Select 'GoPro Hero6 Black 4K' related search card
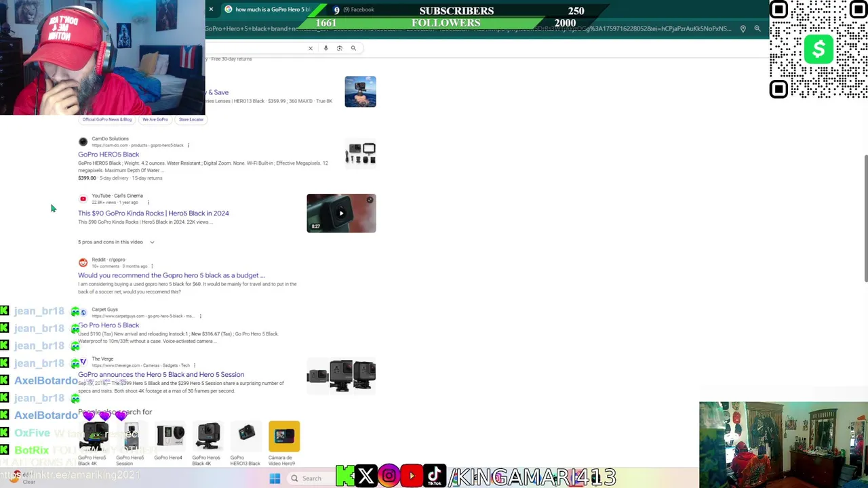868x488 pixels. (x=207, y=443)
